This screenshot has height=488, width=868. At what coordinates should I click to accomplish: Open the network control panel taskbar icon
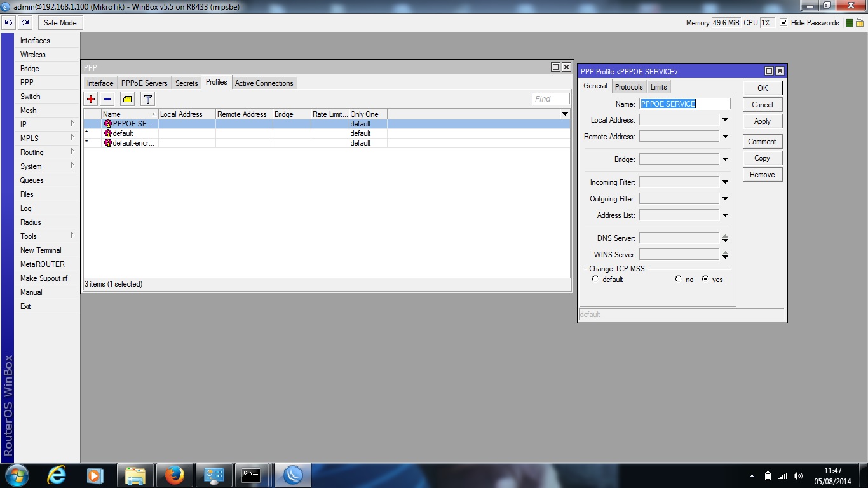tap(214, 475)
